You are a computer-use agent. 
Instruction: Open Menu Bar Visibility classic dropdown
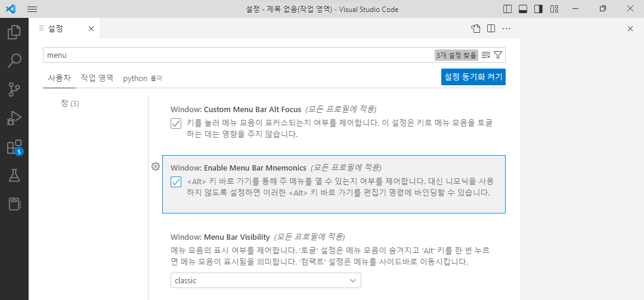point(266,281)
